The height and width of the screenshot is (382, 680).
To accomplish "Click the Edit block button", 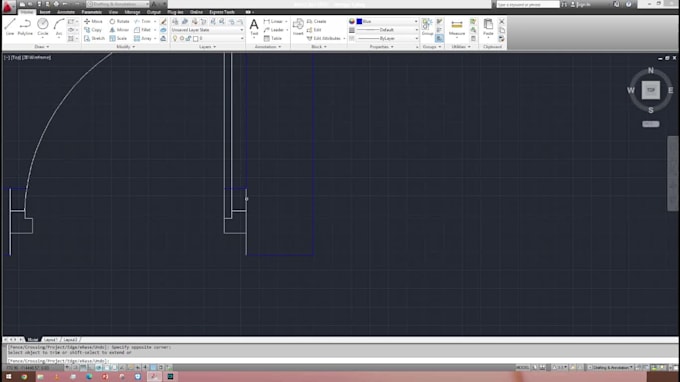I will 314,30.
